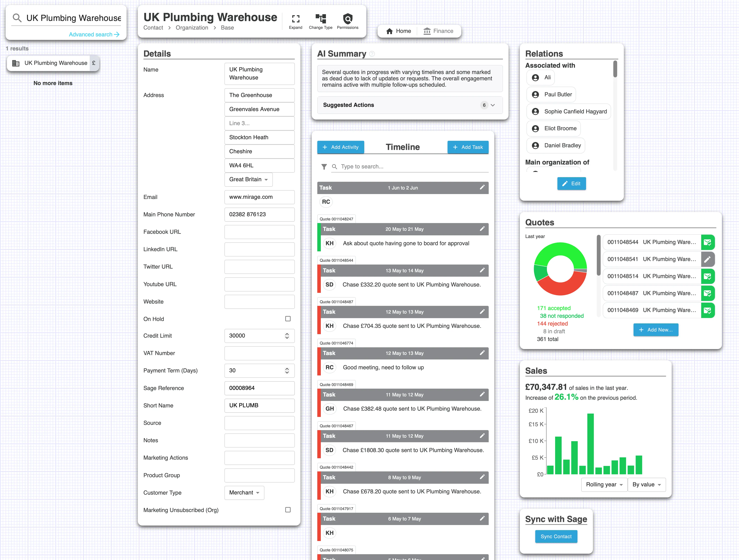Open the By value dropdown
The width and height of the screenshot is (739, 560).
coord(647,484)
